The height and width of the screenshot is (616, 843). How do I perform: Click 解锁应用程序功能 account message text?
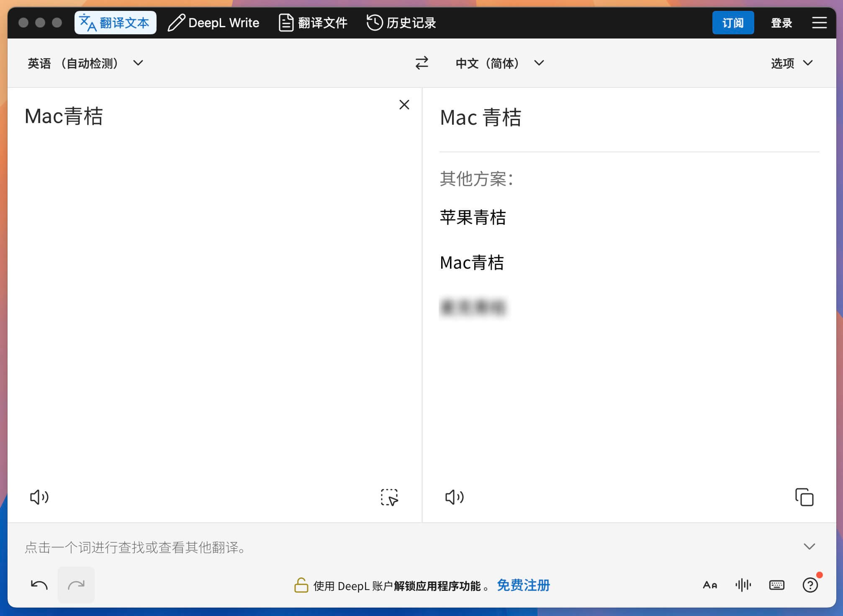pyautogui.click(x=437, y=586)
